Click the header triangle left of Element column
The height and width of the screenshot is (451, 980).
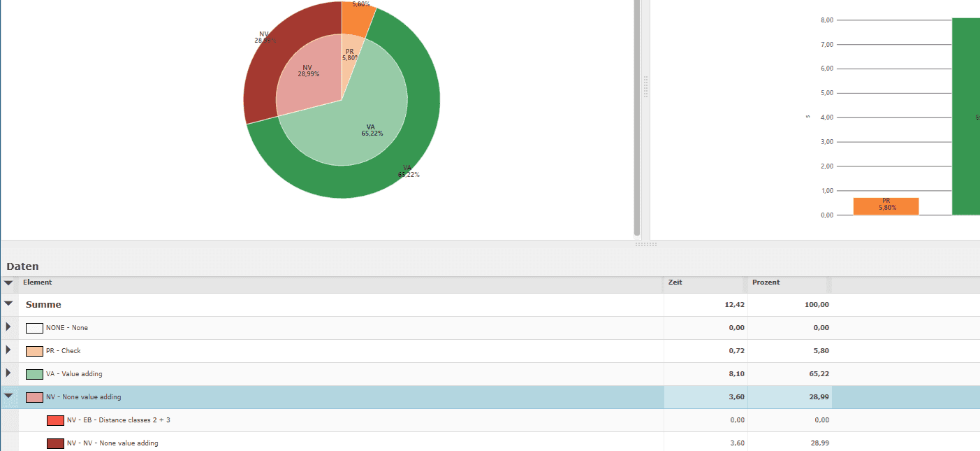pos(8,282)
